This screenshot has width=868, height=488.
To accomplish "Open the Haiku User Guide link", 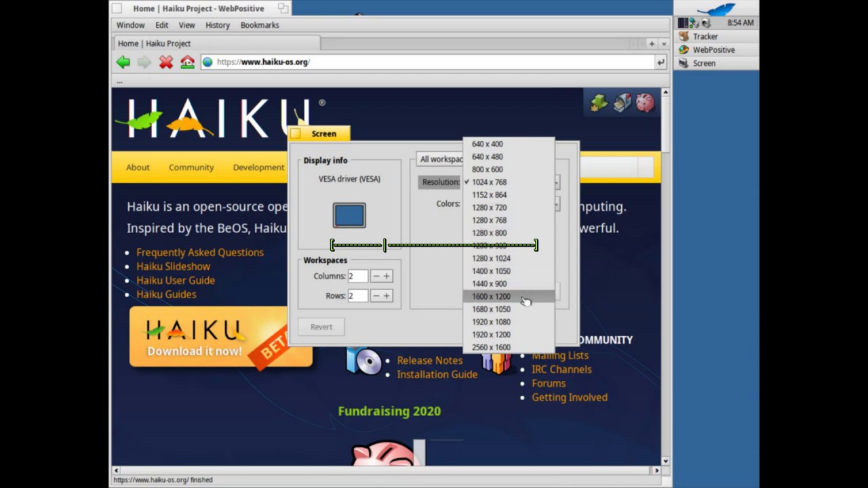I will pyautogui.click(x=176, y=280).
